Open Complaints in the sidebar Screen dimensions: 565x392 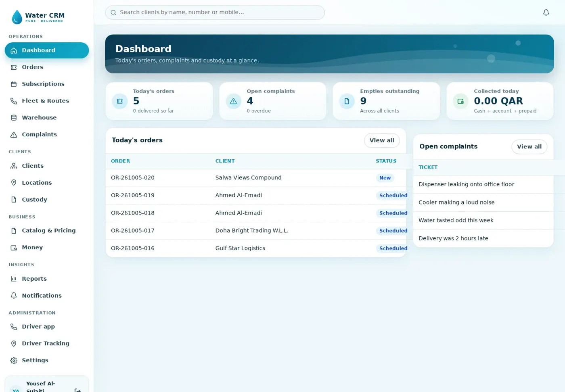(x=47, y=135)
